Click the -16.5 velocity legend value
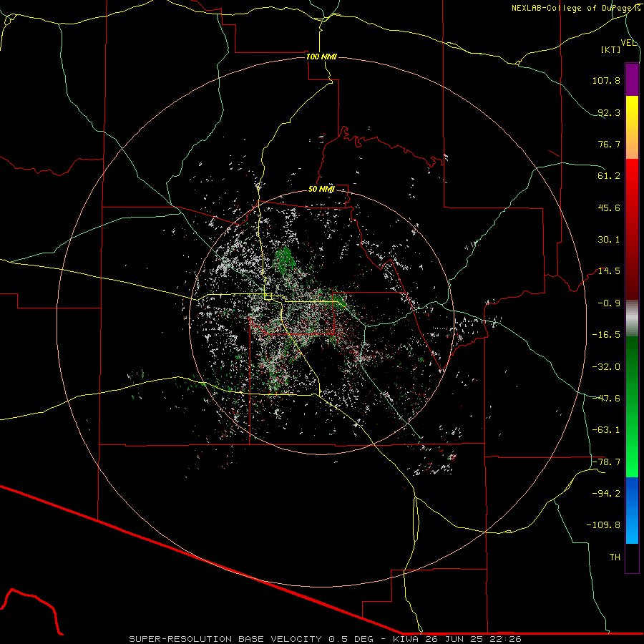Viewport: 644px width, 644px height. point(606,335)
